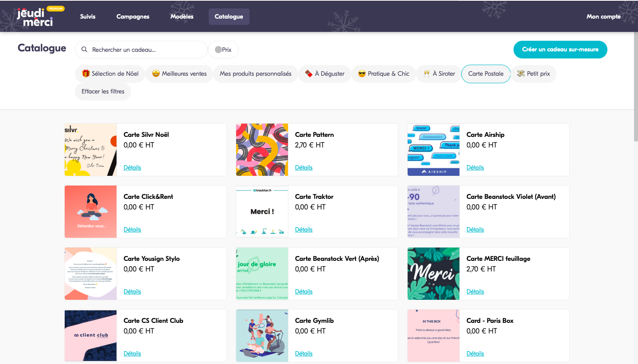
Task: Open Détails for Card - Paris Box
Action: tap(475, 353)
